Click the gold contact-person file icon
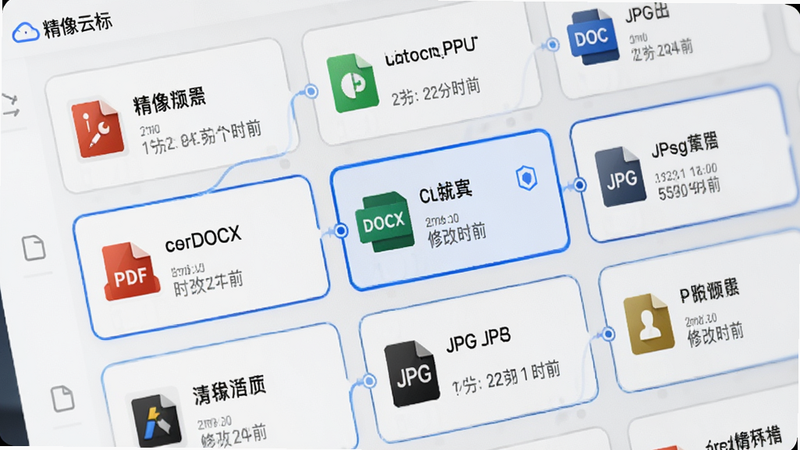 pyautogui.click(x=649, y=324)
